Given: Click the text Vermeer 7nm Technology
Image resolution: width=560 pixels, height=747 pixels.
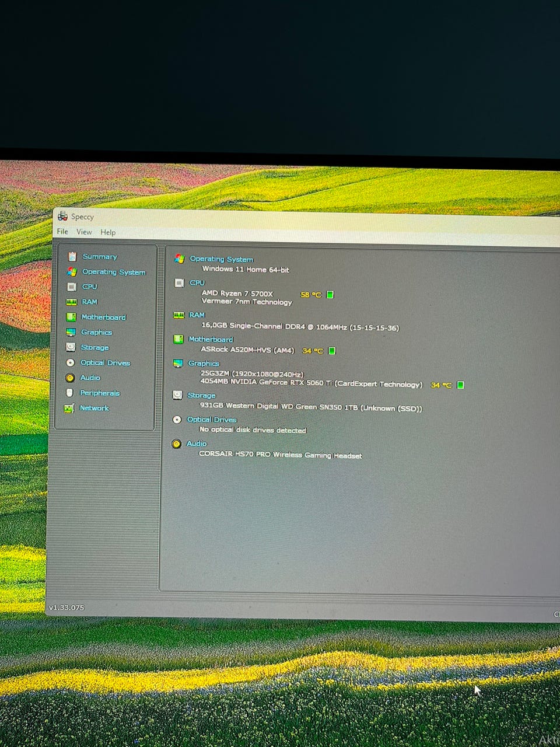Looking at the screenshot, I should [x=247, y=302].
